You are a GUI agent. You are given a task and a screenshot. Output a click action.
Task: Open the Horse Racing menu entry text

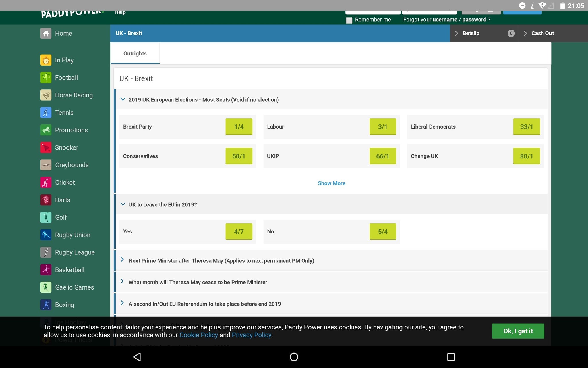(74, 95)
